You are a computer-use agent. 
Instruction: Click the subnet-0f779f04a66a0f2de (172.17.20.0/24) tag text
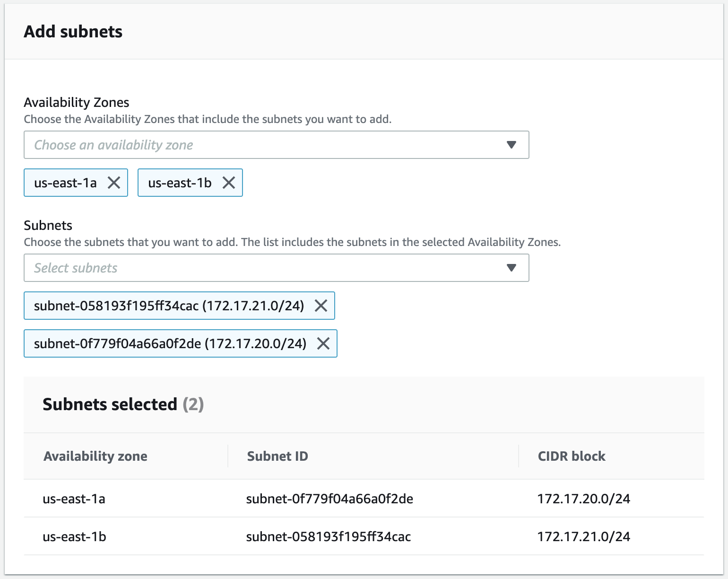click(x=170, y=343)
